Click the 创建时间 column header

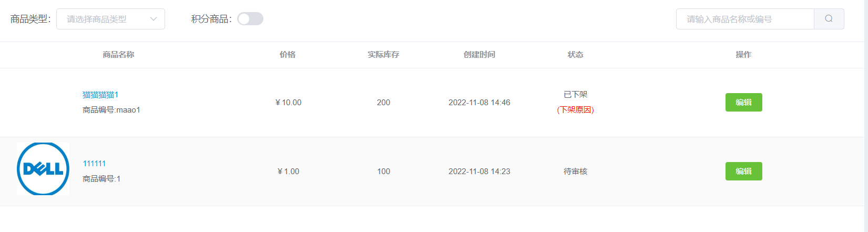click(x=479, y=55)
